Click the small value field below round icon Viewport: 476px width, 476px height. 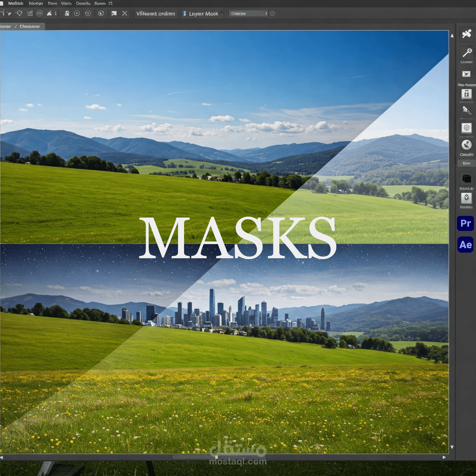click(x=466, y=163)
